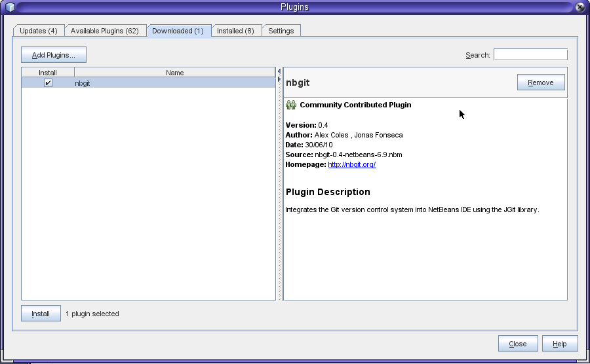The width and height of the screenshot is (590, 364).
Task: Click the Close button
Action: [x=518, y=344]
